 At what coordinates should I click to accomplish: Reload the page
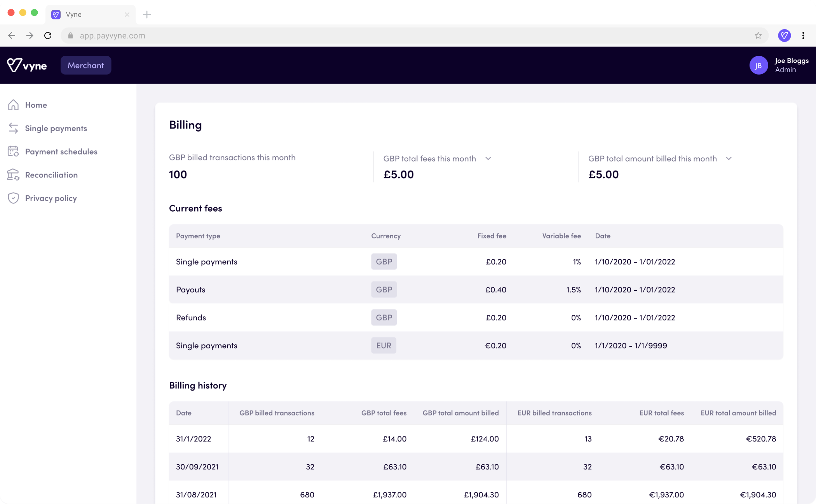tap(48, 36)
